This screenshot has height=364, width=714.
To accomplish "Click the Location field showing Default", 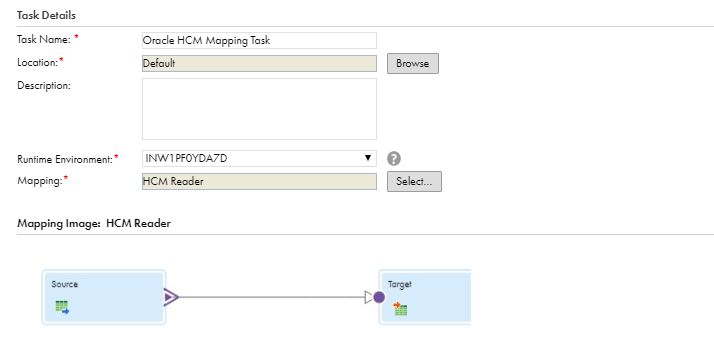I will (259, 63).
